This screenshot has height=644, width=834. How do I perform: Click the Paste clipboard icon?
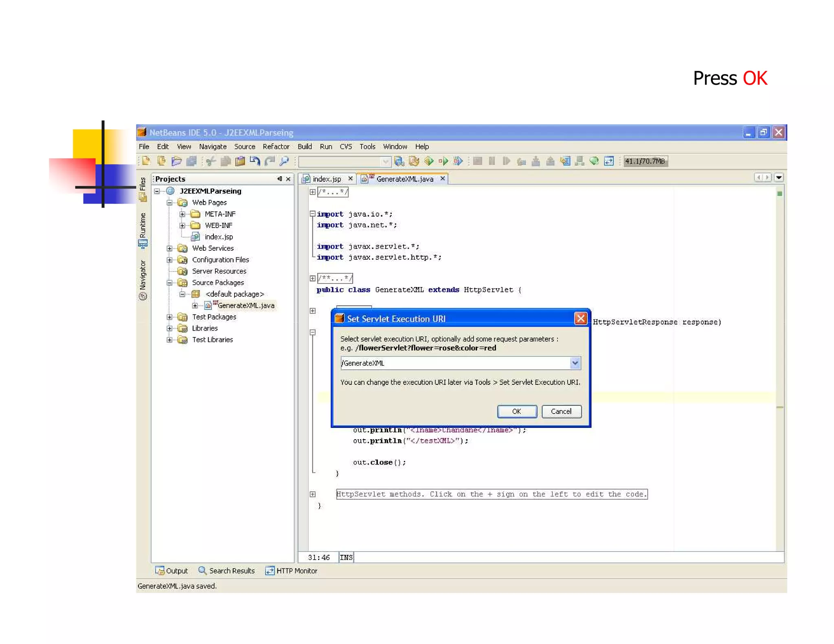240,161
